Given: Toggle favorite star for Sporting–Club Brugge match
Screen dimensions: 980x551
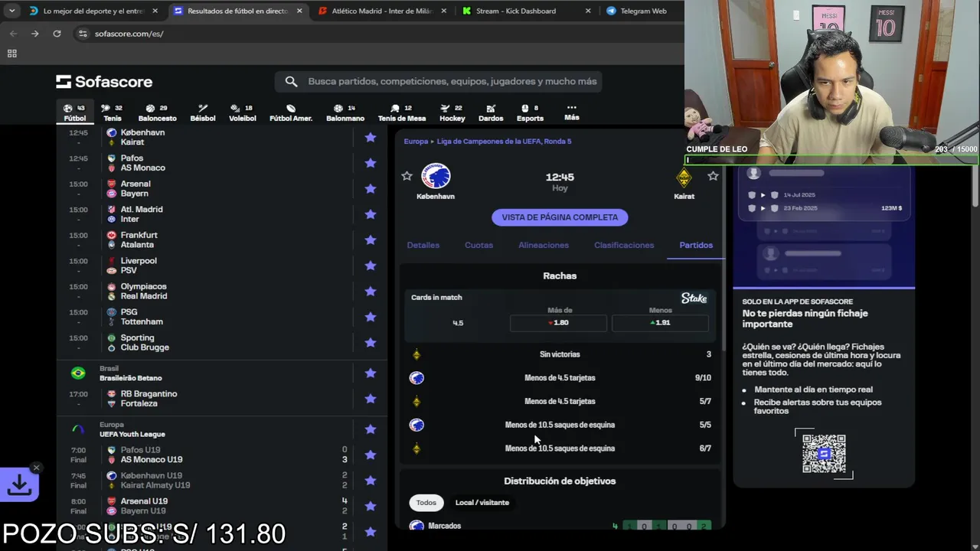Looking at the screenshot, I should [371, 343].
